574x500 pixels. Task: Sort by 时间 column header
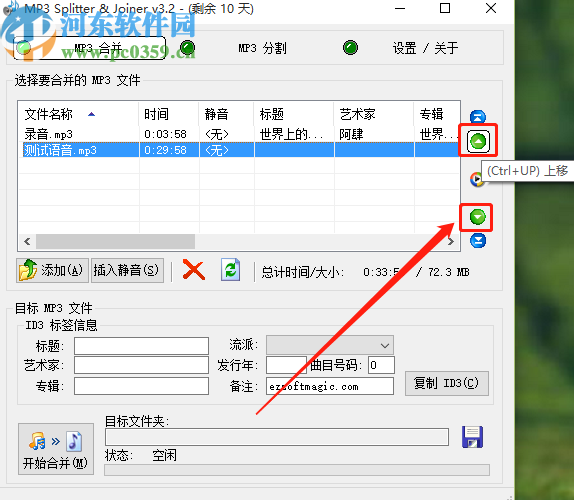point(169,114)
